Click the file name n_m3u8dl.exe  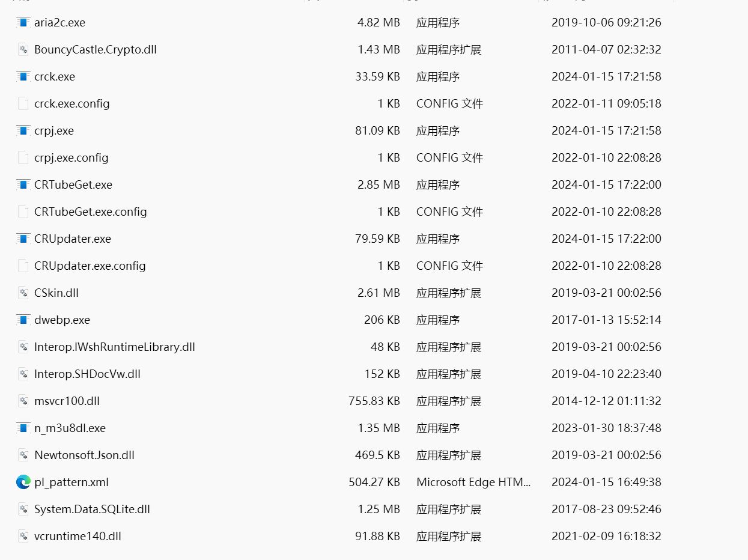[x=70, y=428]
